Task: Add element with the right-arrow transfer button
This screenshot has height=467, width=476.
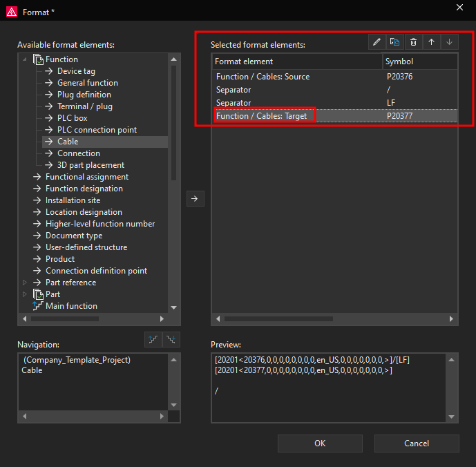Action: point(195,198)
